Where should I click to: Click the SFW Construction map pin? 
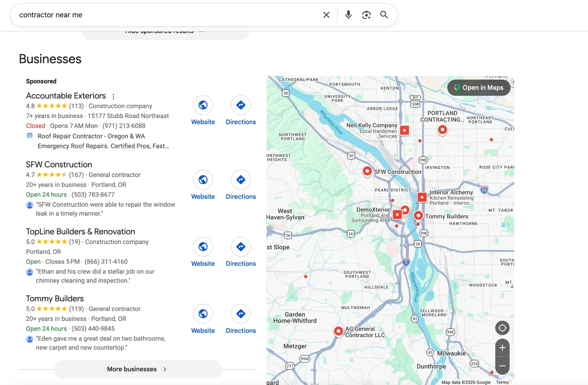click(x=367, y=171)
